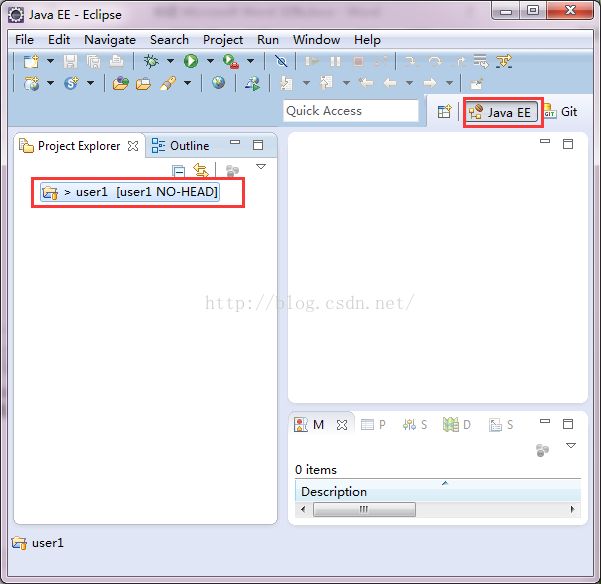Viewport: 601px width, 584px height.
Task: Open the Run menu
Action: click(x=268, y=39)
